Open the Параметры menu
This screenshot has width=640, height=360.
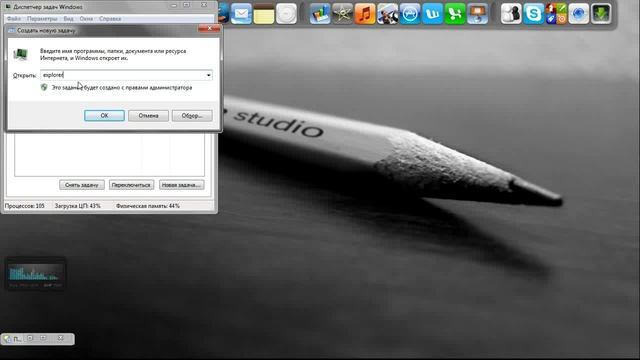pos(42,19)
